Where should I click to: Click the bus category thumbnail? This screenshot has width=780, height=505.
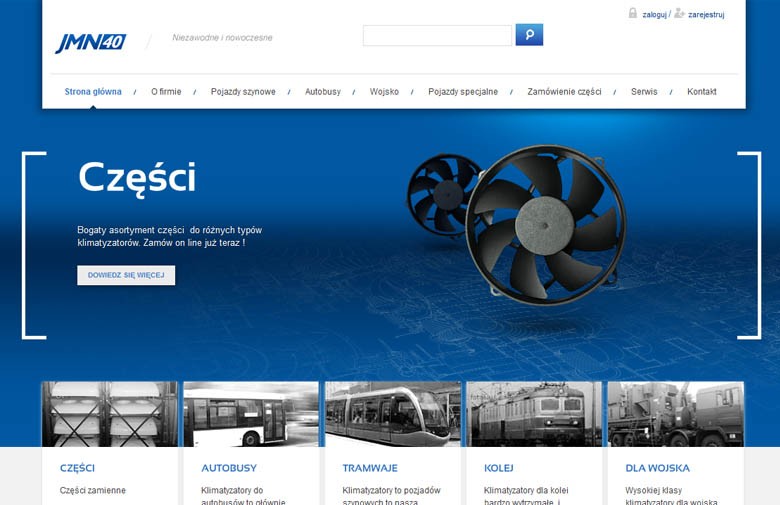tap(251, 414)
